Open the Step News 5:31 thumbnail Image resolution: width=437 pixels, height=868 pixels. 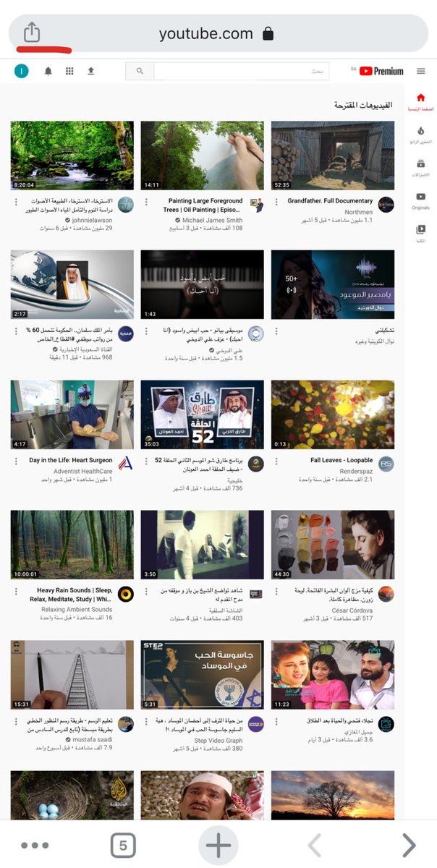point(203,675)
